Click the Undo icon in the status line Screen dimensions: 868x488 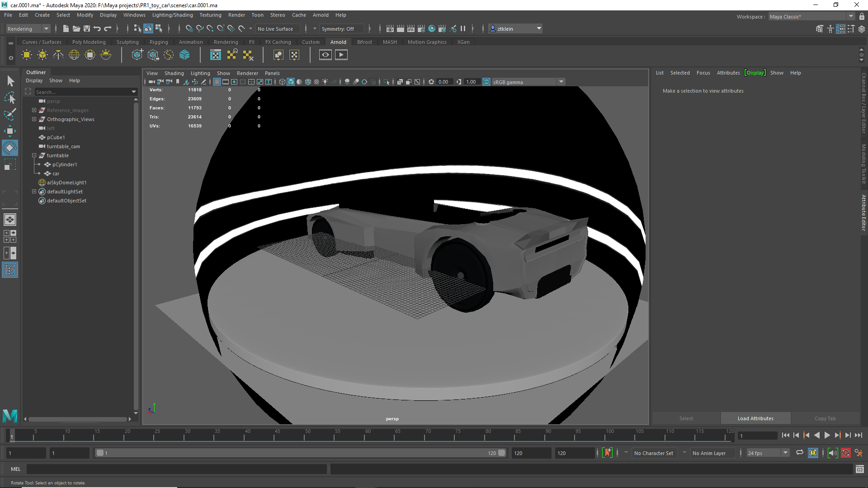coord(97,28)
